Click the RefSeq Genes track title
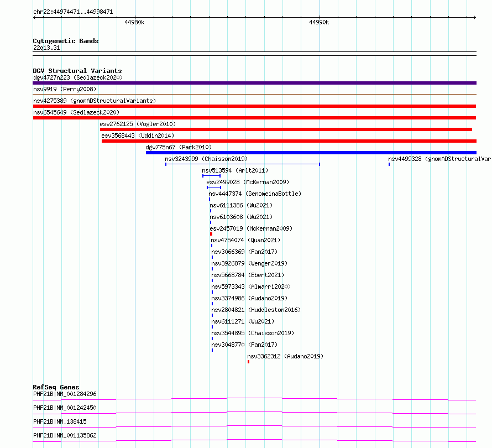Viewport: 492px width, 448px height. pyautogui.click(x=56, y=387)
